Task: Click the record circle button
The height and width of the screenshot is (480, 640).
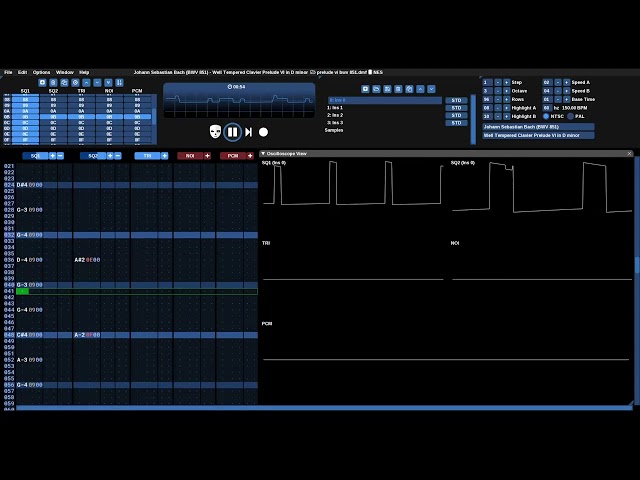Action: point(264,132)
